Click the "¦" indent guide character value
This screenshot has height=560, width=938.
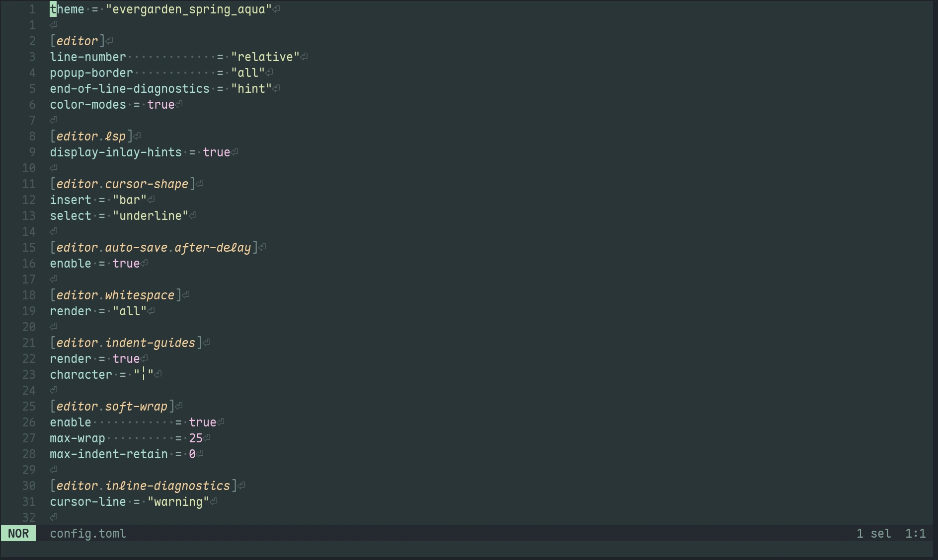coord(144,375)
